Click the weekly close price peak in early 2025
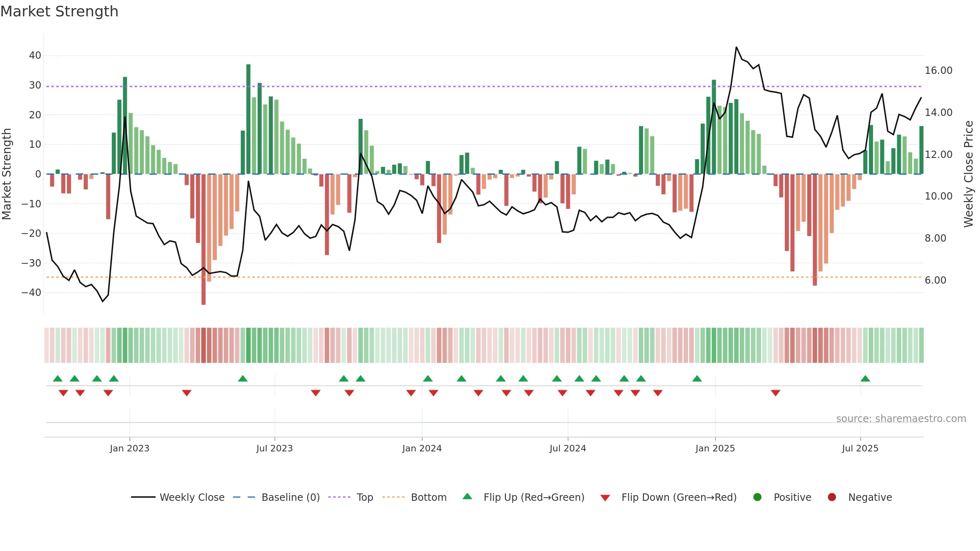Viewport: 980px width, 551px height. pyautogui.click(x=737, y=47)
